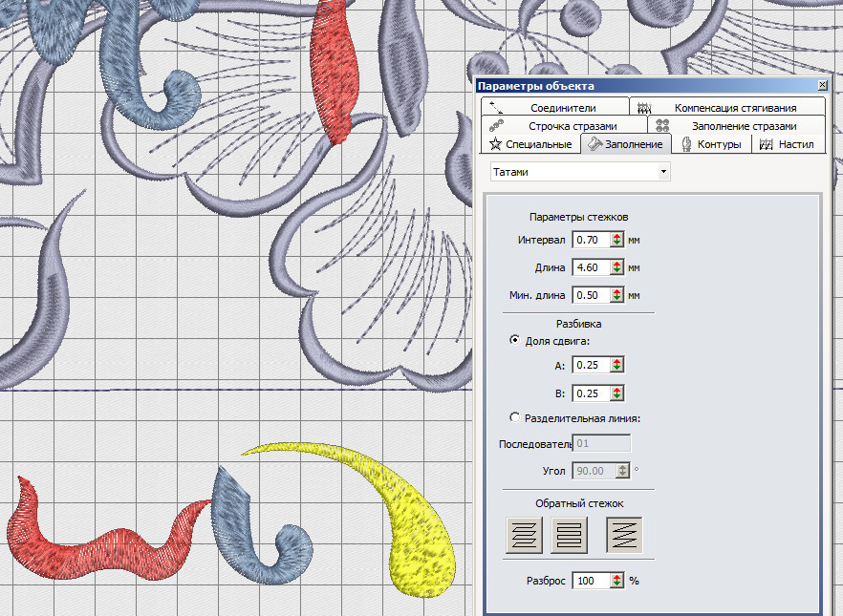Expand the Татами fill type dropdown
The image size is (843, 616).
[x=663, y=172]
